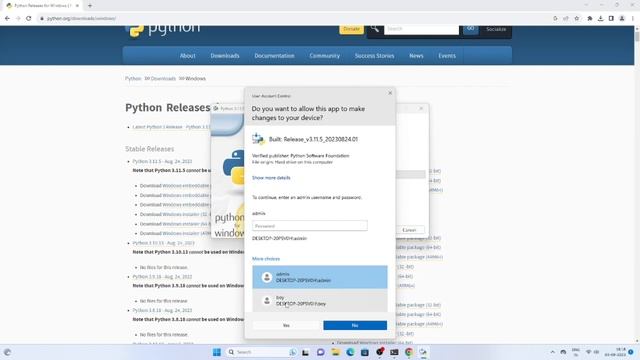Viewport: 640px width, 360px height.
Task: Focus the Password field in the UAC prompt
Action: pos(310,226)
